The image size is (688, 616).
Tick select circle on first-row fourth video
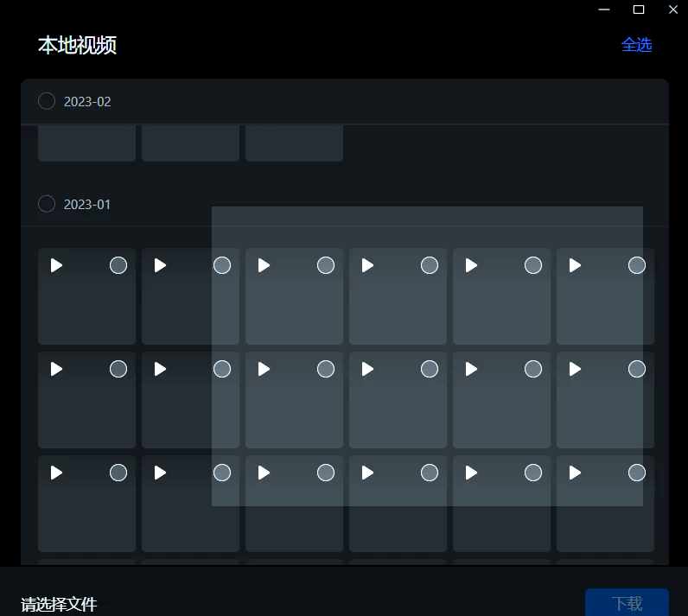(430, 265)
